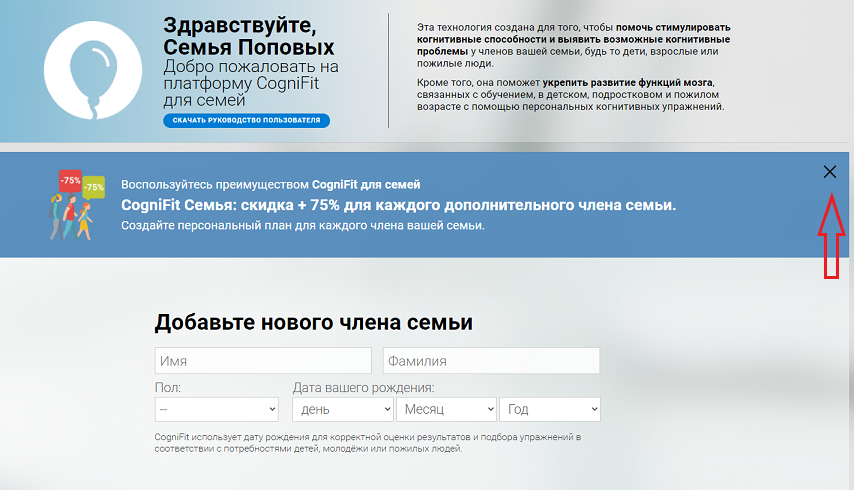Click 'Воспользуйтесь преимуществом CogniFit для семей' text
Viewport: 854px width, 490px height.
(271, 185)
